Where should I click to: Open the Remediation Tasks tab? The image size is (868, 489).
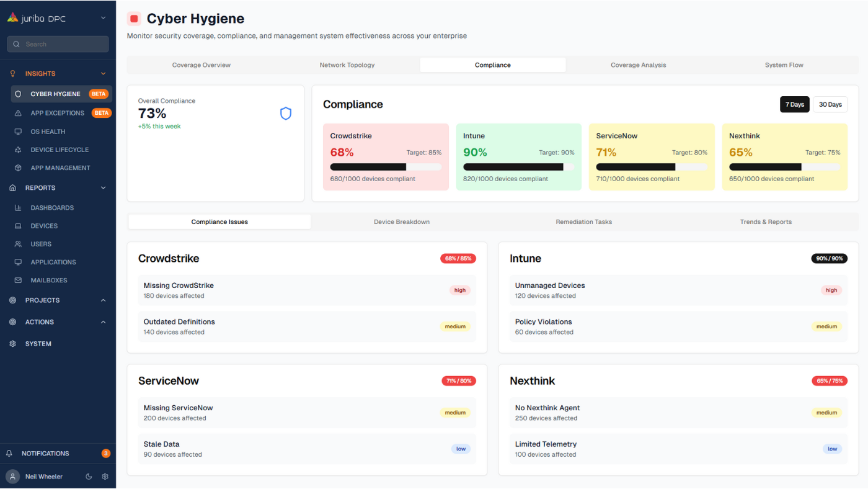[x=583, y=222]
